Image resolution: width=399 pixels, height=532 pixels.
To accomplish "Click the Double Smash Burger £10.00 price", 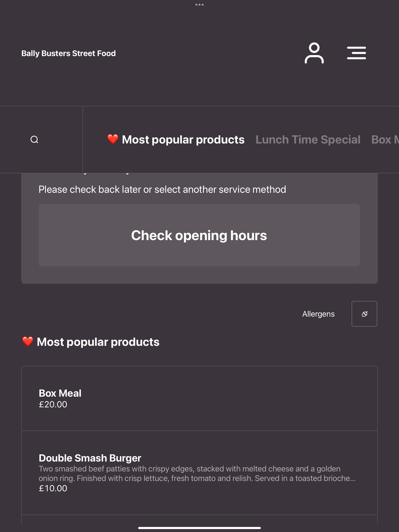I will click(x=53, y=488).
